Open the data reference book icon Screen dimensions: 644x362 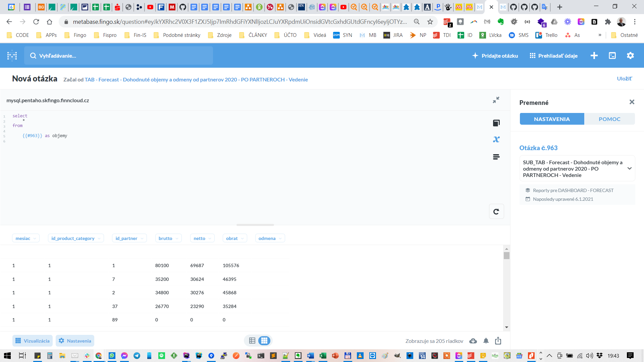click(x=496, y=123)
